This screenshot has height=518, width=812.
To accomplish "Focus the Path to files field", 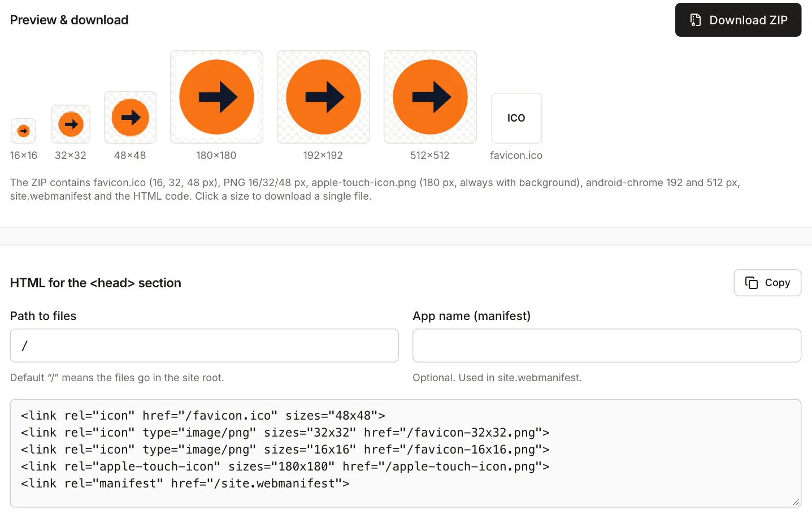I will [x=204, y=346].
